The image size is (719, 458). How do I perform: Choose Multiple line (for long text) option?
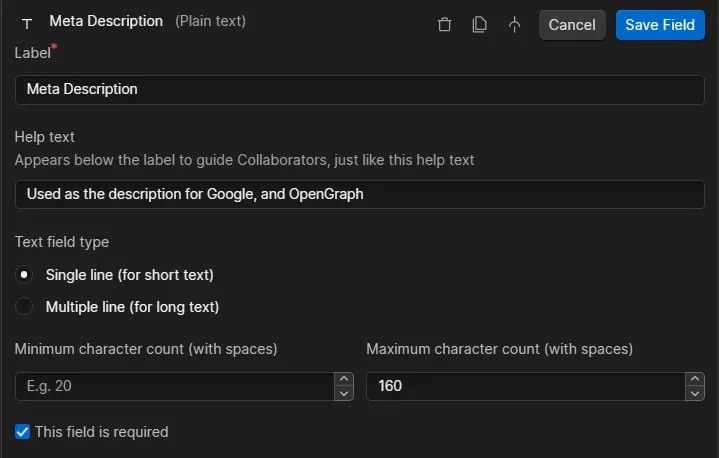(x=25, y=307)
